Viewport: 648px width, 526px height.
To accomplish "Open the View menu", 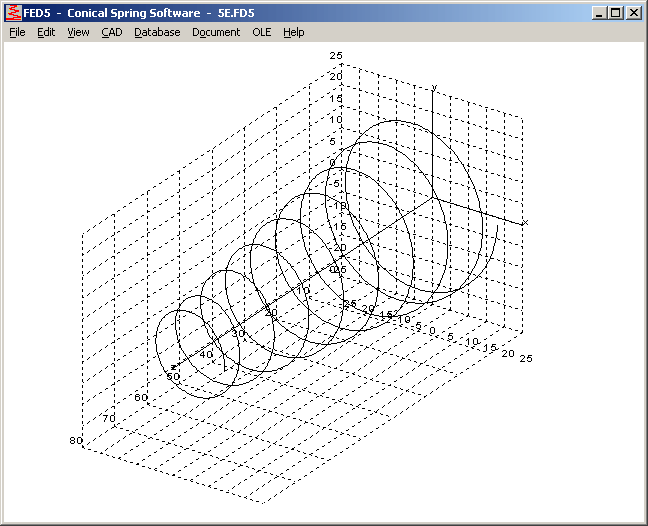I will click(78, 32).
